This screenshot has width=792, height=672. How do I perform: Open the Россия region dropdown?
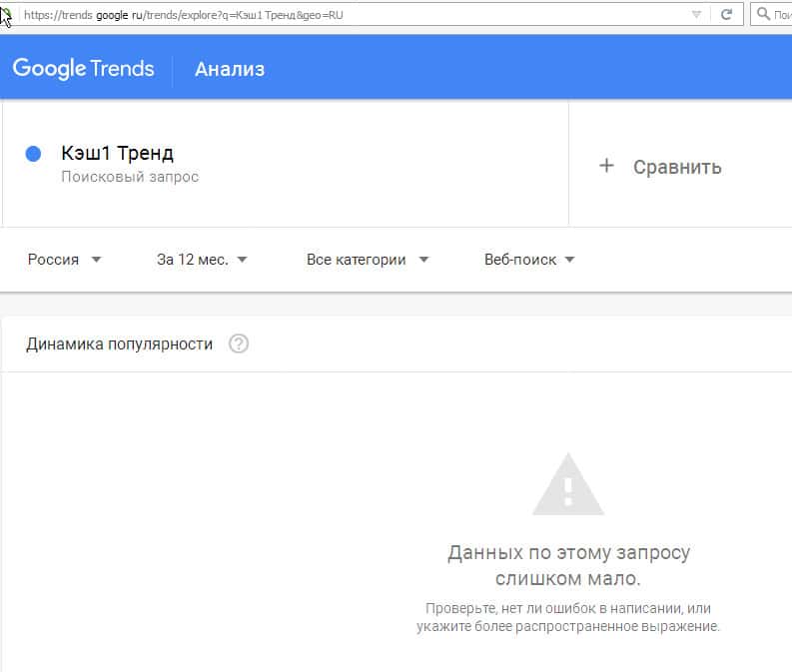point(65,260)
